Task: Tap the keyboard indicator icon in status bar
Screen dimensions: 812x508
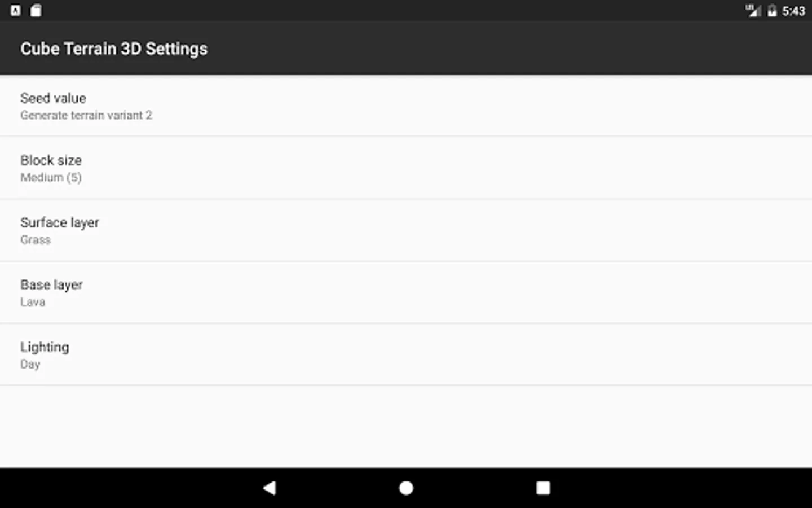Action: point(16,11)
